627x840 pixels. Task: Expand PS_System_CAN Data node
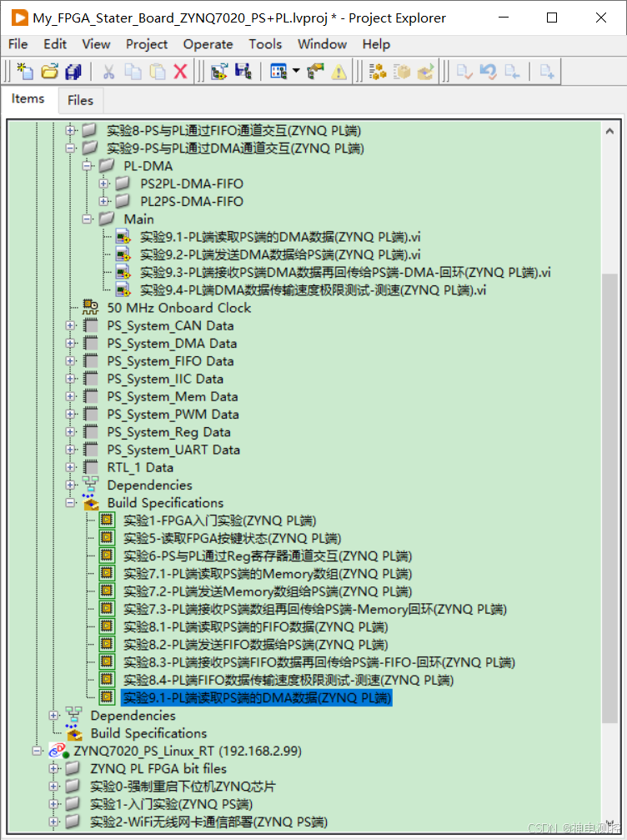tap(70, 325)
